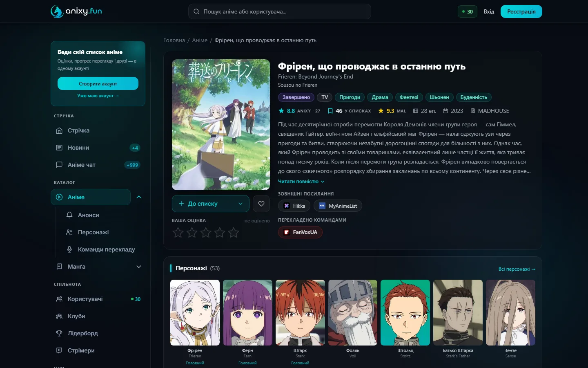This screenshot has height=368, width=588.
Task: Go to Анонси submenu item
Action: [x=103, y=215]
